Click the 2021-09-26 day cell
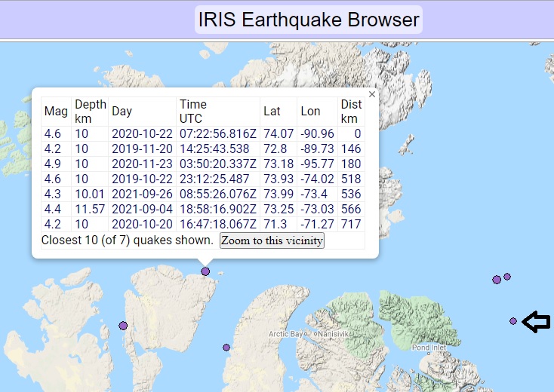The height and width of the screenshot is (392, 554). [142, 194]
